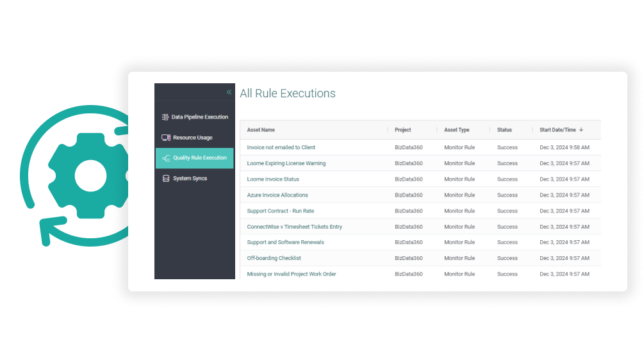This screenshot has width=644, height=358.
Task: Click the All Rule Executions heading
Action: 288,94
